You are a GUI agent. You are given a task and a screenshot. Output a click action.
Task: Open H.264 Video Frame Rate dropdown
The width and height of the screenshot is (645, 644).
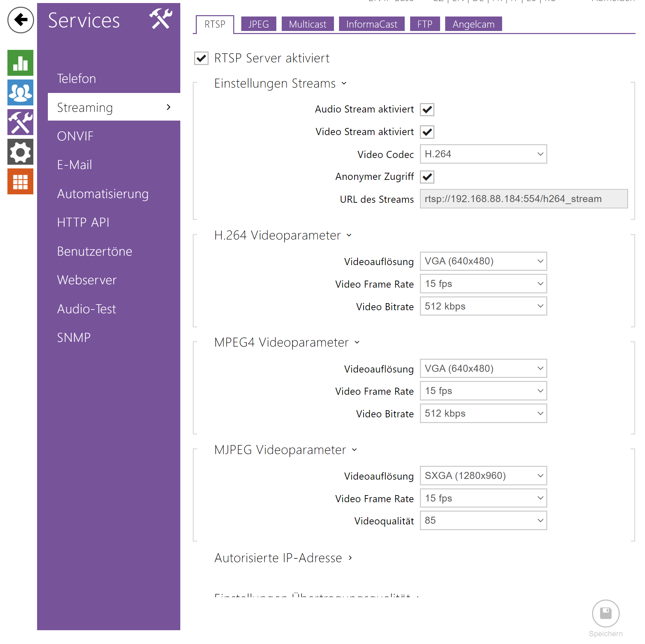pos(483,284)
